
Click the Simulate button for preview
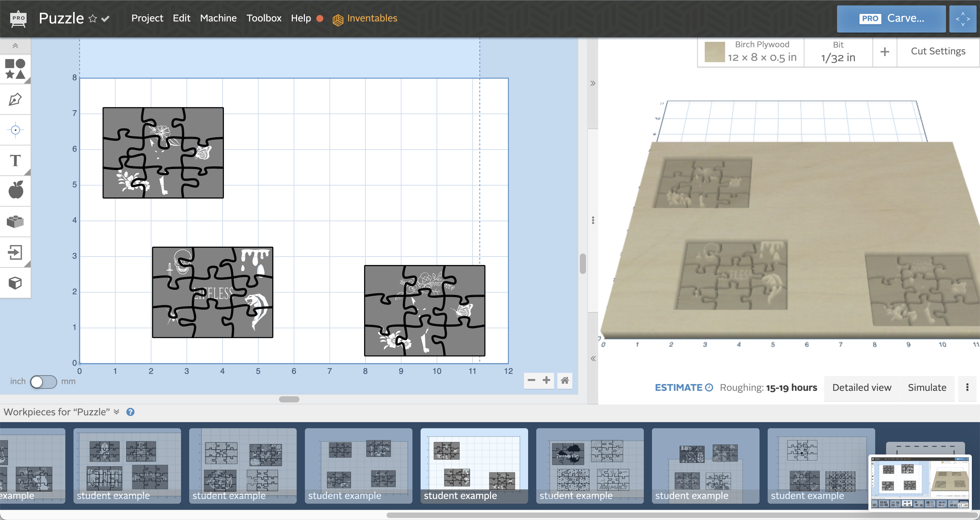pyautogui.click(x=926, y=387)
